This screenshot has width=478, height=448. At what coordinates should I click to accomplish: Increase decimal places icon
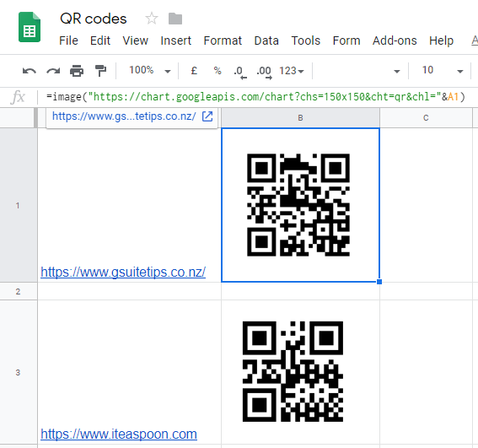click(x=264, y=73)
